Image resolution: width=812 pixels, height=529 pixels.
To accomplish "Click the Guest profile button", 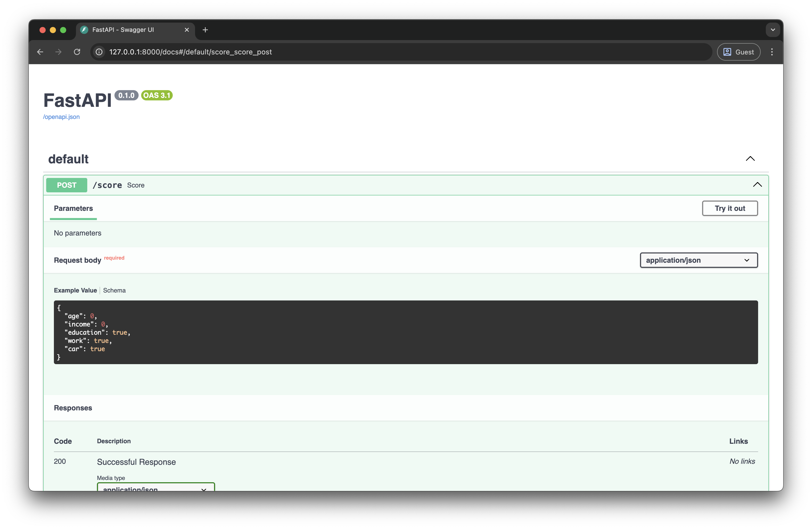I will (x=739, y=52).
